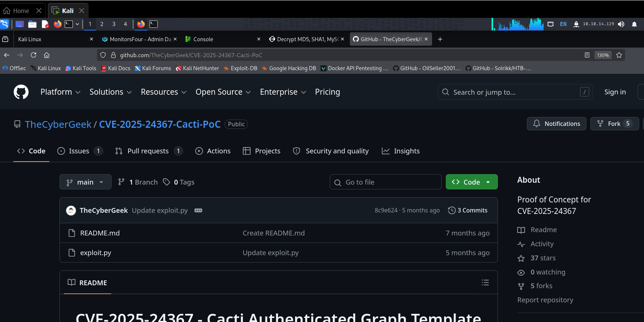Screen dimensions: 644x322
Task: Click the GitHub Octocat logo
Action: [21, 92]
